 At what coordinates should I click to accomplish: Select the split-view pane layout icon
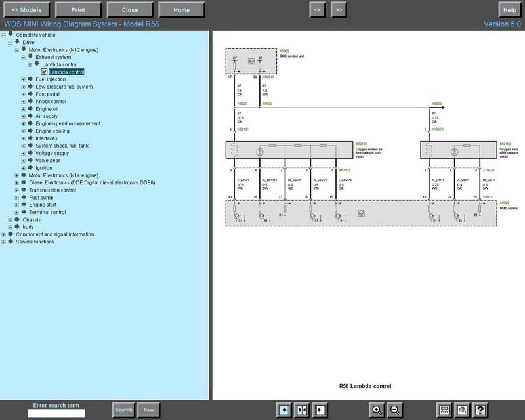[x=302, y=409]
